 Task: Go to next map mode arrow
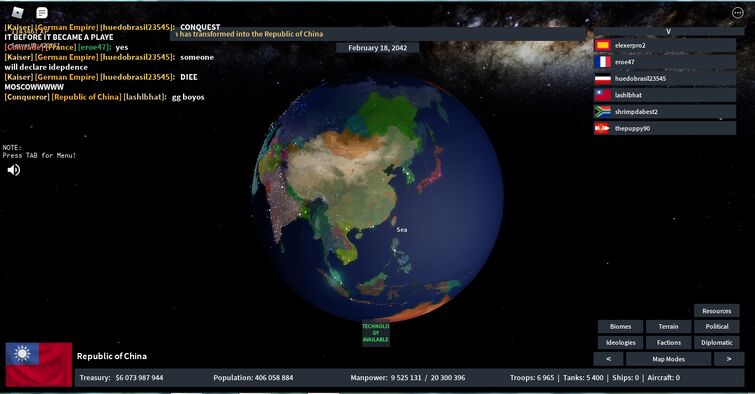(729, 359)
